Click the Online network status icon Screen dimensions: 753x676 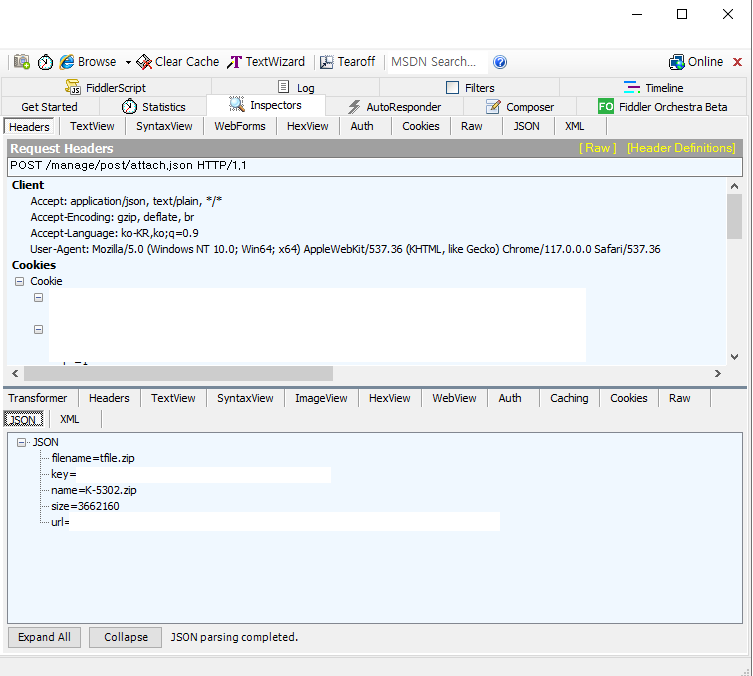(x=696, y=62)
